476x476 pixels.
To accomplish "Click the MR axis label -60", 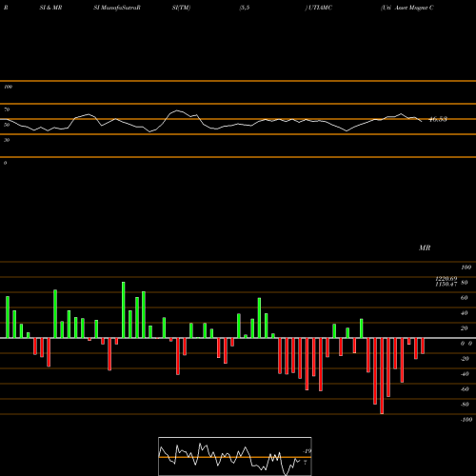I will tap(465, 389).
